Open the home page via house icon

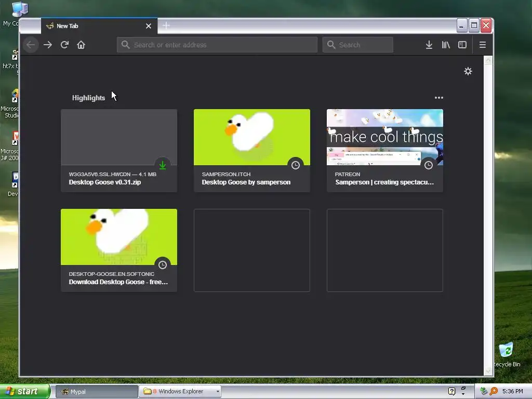[81, 45]
